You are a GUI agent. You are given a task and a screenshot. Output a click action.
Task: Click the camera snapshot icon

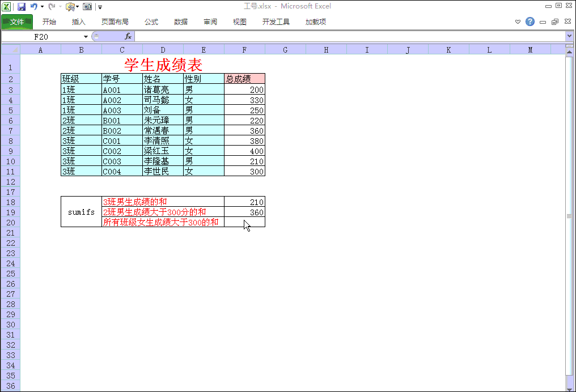tap(87, 7)
